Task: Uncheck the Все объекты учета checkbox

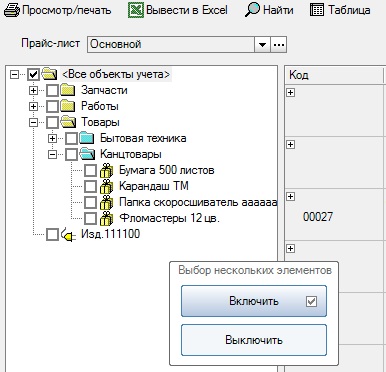Action: coord(33,74)
